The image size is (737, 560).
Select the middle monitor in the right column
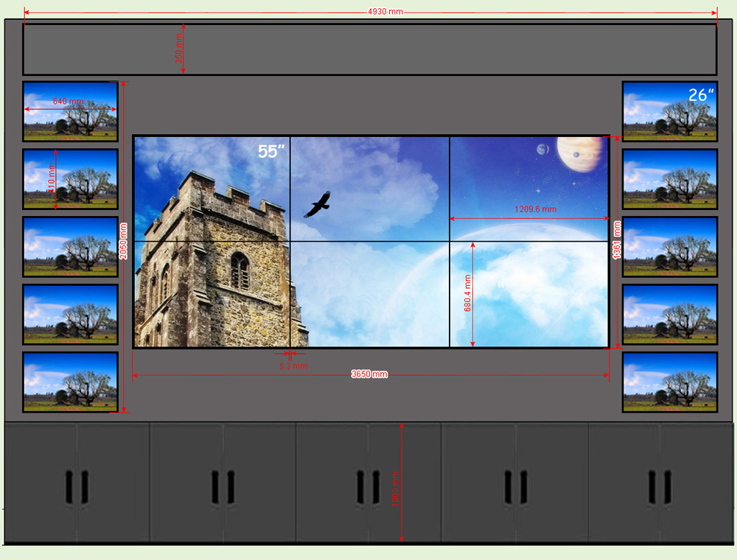point(669,247)
